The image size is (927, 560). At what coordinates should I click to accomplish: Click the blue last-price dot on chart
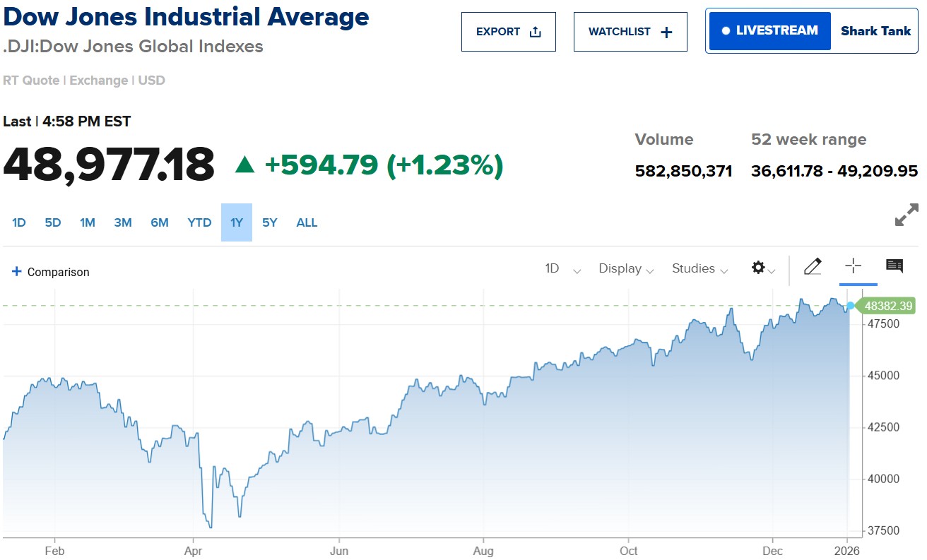click(851, 306)
